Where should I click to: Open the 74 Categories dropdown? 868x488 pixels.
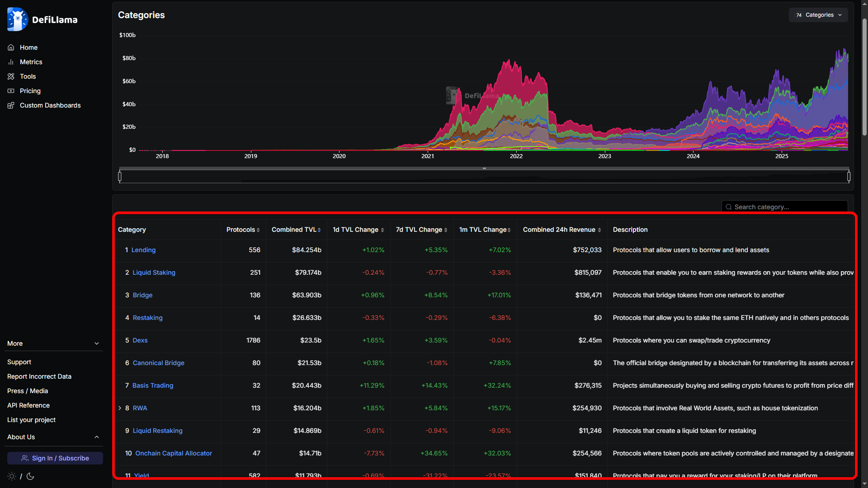click(x=818, y=15)
